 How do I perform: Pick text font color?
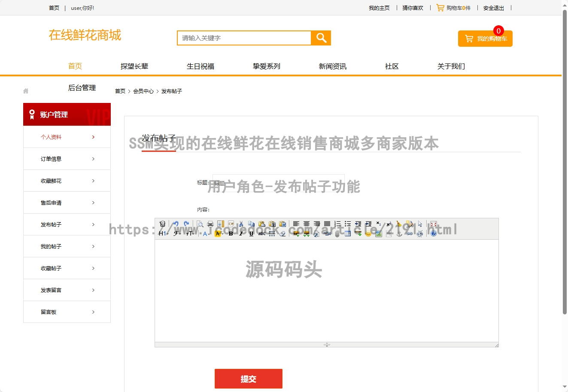pos(206,234)
